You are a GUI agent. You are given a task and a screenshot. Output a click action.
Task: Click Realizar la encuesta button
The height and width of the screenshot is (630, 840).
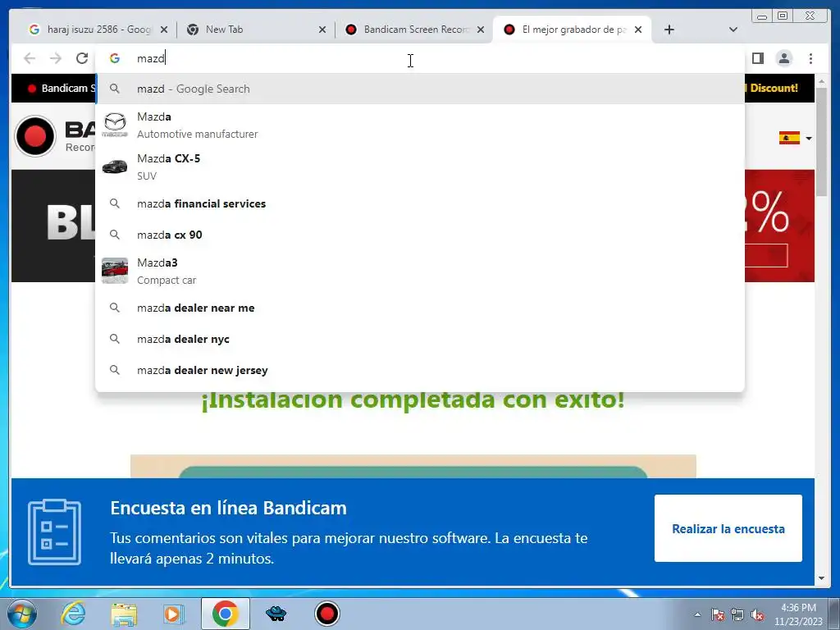[728, 528]
